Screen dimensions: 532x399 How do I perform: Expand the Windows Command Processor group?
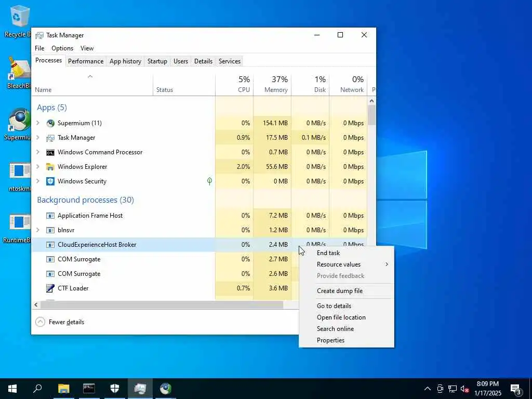38,152
